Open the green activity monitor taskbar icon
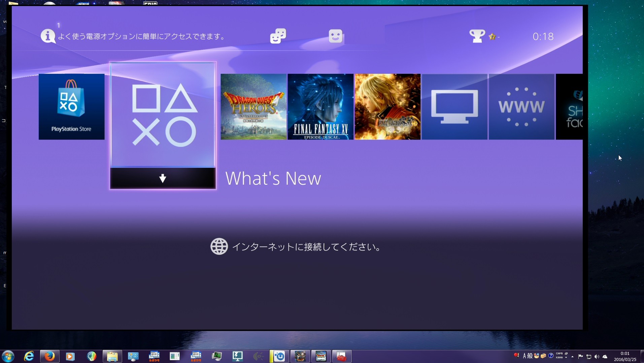The width and height of the screenshot is (644, 363). (217, 356)
